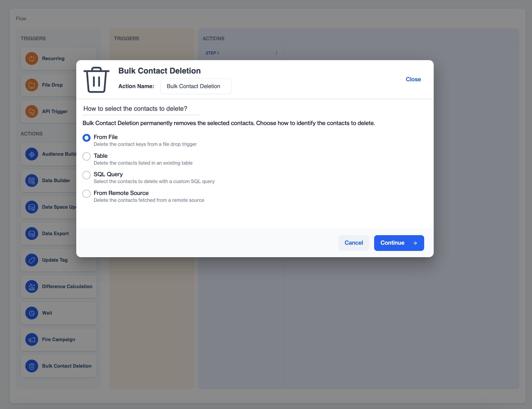532x409 pixels.
Task: Click the Fire Campaign label text
Action: (58, 339)
